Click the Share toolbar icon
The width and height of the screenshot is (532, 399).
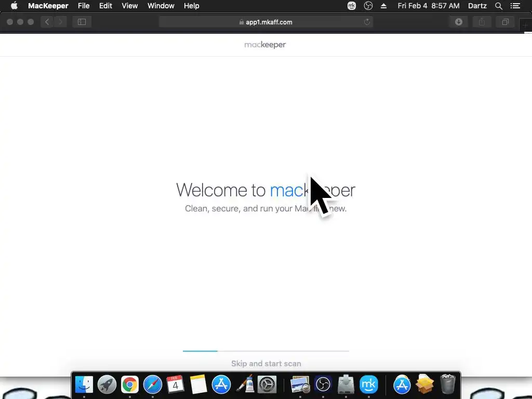coord(482,22)
